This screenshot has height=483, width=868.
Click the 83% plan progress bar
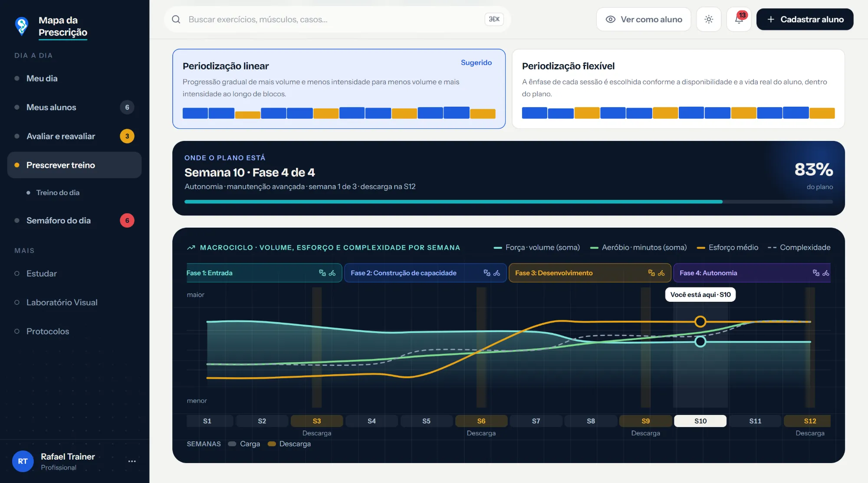coord(508,202)
